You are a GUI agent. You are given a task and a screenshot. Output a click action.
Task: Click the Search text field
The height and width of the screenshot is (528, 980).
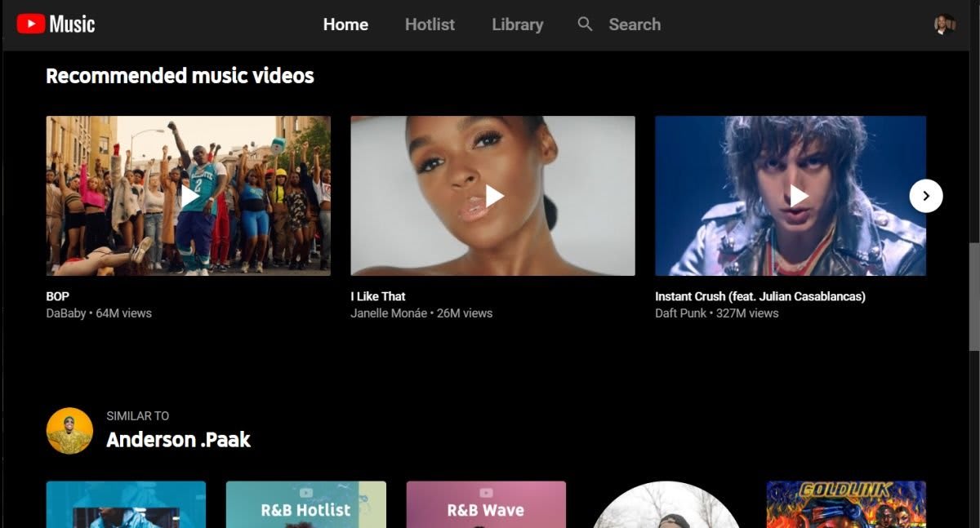(635, 24)
